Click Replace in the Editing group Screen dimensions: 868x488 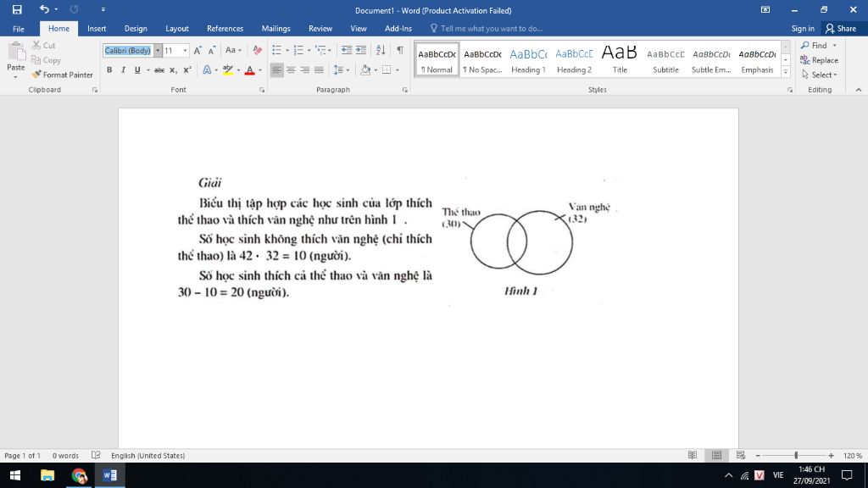tap(820, 60)
